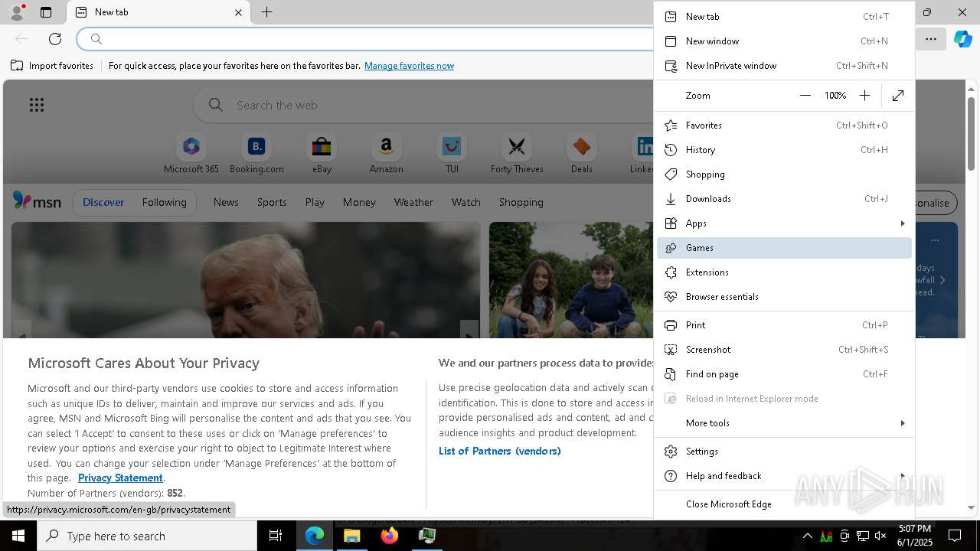Choose New window from the menu

[x=784, y=41]
